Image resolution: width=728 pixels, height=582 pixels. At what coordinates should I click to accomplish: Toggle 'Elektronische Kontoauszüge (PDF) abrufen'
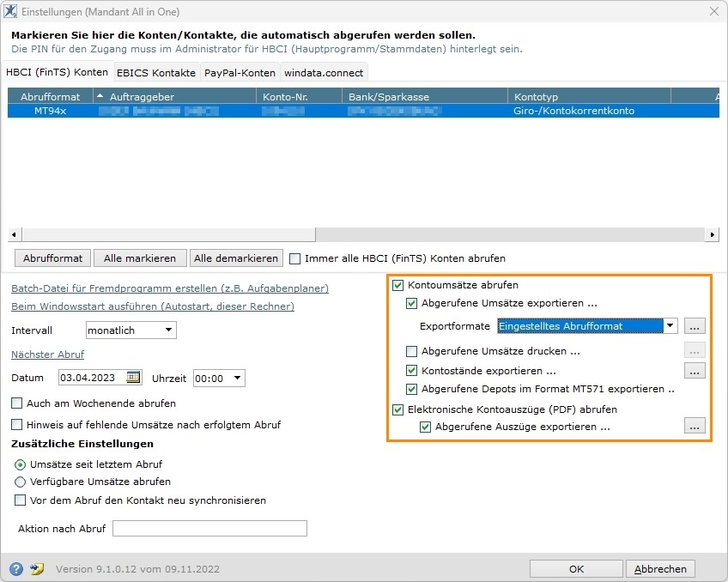(x=397, y=409)
